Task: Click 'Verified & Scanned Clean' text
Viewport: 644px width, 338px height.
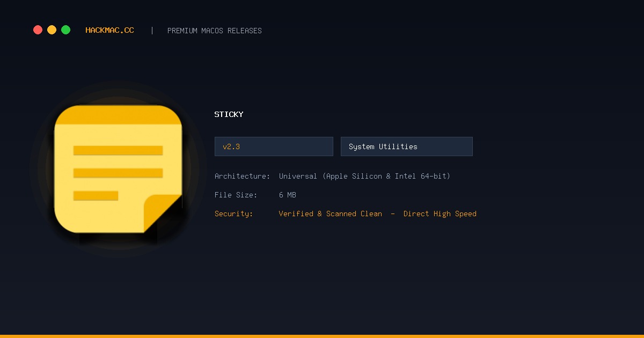Action: [x=331, y=214]
